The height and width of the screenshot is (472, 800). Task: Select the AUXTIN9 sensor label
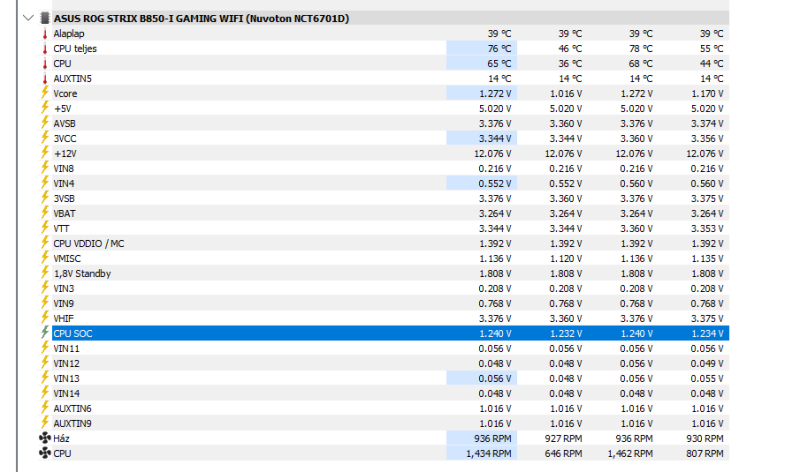tap(72, 424)
